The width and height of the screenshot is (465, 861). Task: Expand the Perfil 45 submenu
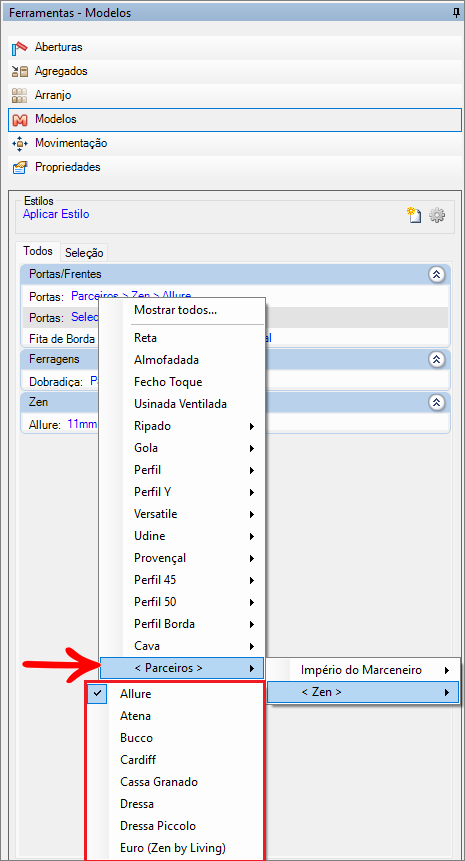[x=182, y=580]
